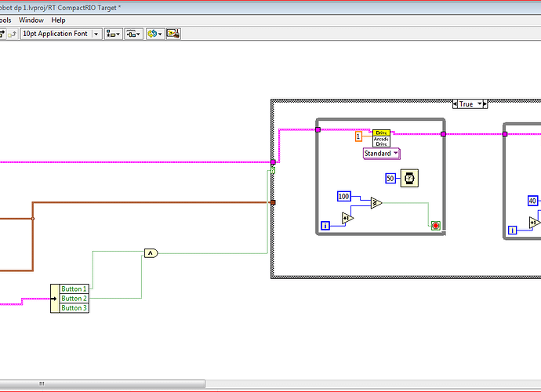This screenshot has height=392, width=541.
Task: Select the Wait (ms) watch icon
Action: pyautogui.click(x=409, y=178)
